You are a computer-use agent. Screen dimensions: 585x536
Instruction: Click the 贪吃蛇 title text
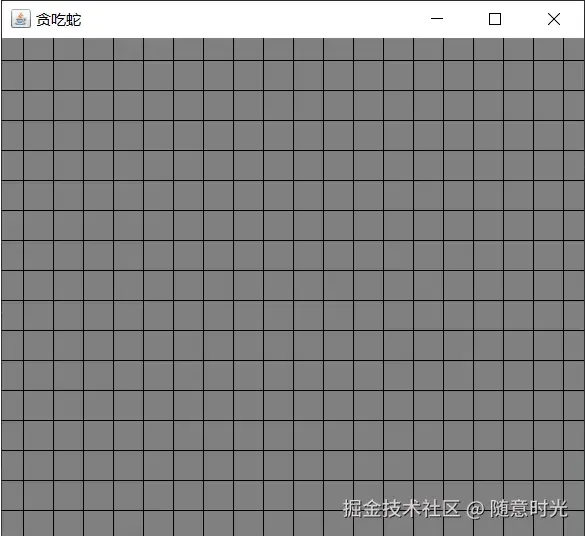coord(59,20)
